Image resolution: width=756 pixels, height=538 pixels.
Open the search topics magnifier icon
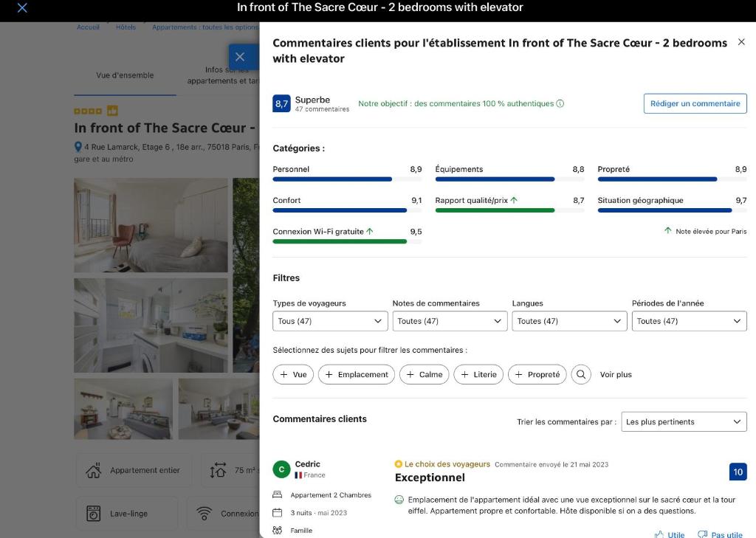pyautogui.click(x=581, y=374)
